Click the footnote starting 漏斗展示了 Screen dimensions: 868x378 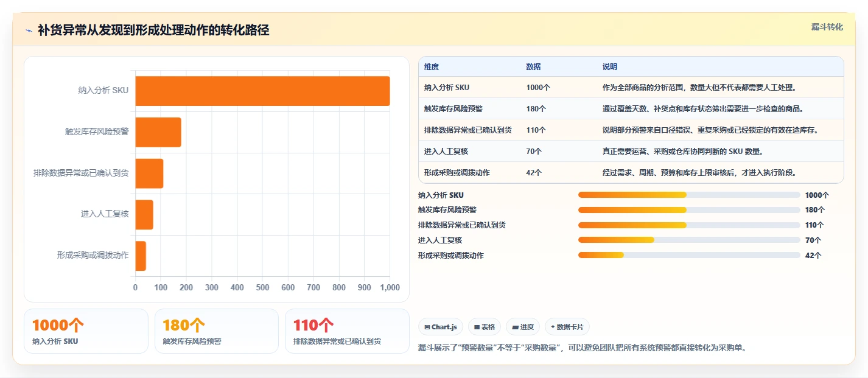pos(583,348)
